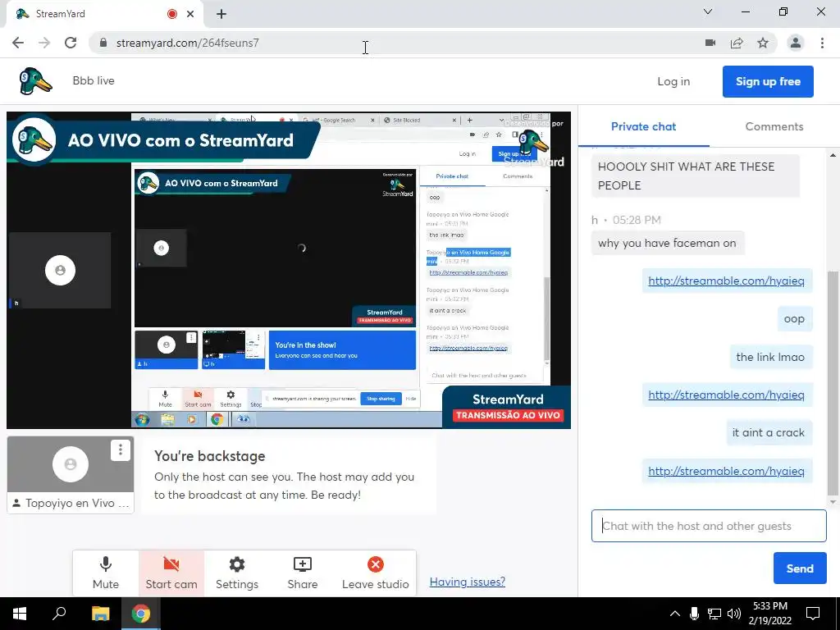
Task: Click the StreamYard duck logo in header
Action: coord(35,81)
